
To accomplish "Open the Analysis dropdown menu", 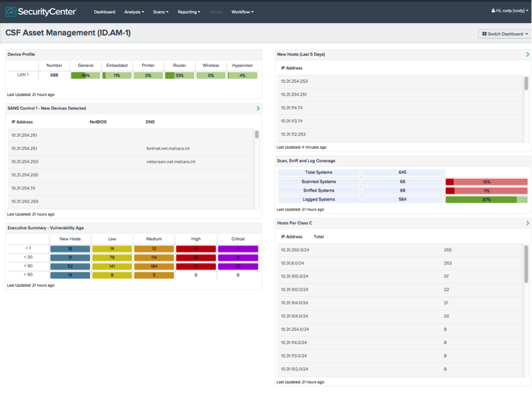I will [x=134, y=12].
